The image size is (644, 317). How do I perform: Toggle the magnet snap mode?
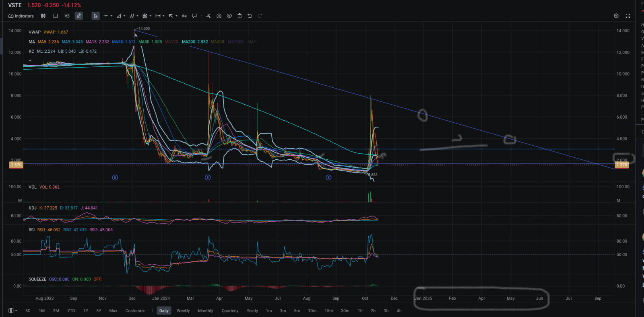(x=219, y=16)
